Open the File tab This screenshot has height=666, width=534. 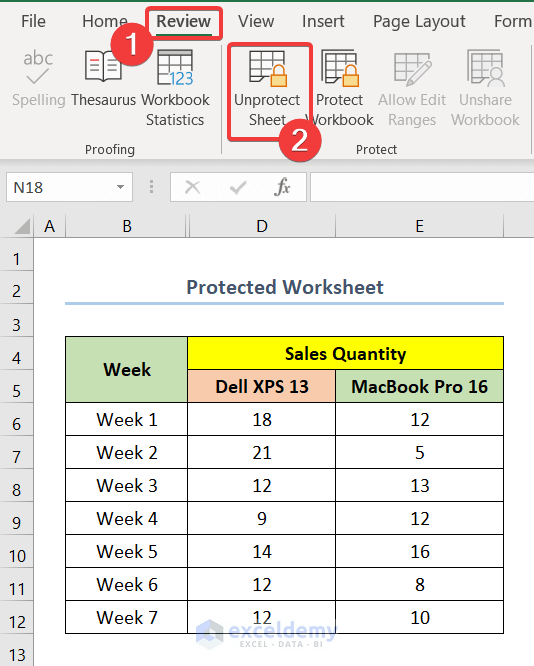[33, 21]
